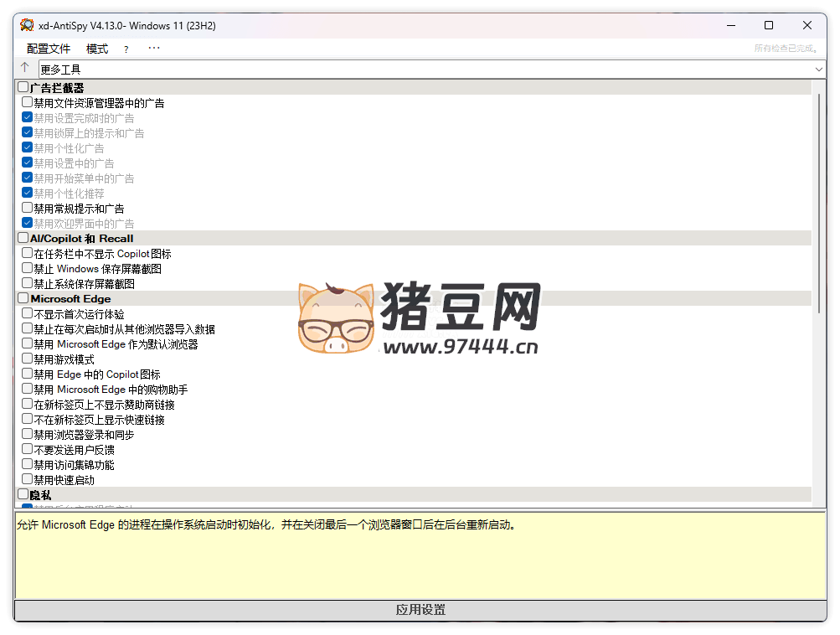This screenshot has height=635, width=840.
Task: Uncheck 禁用锁屏上的提示和广告 option
Action: (x=28, y=132)
